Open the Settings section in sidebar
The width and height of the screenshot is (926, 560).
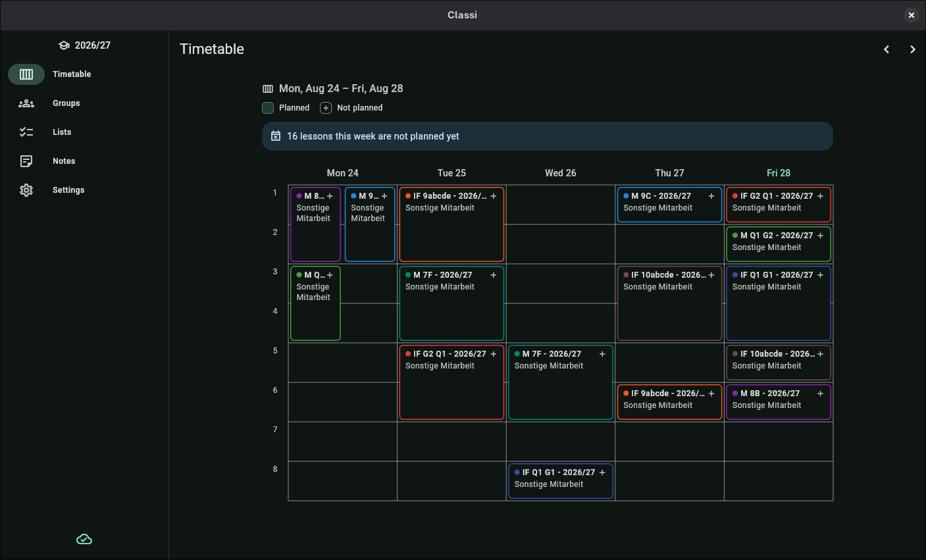[84, 190]
